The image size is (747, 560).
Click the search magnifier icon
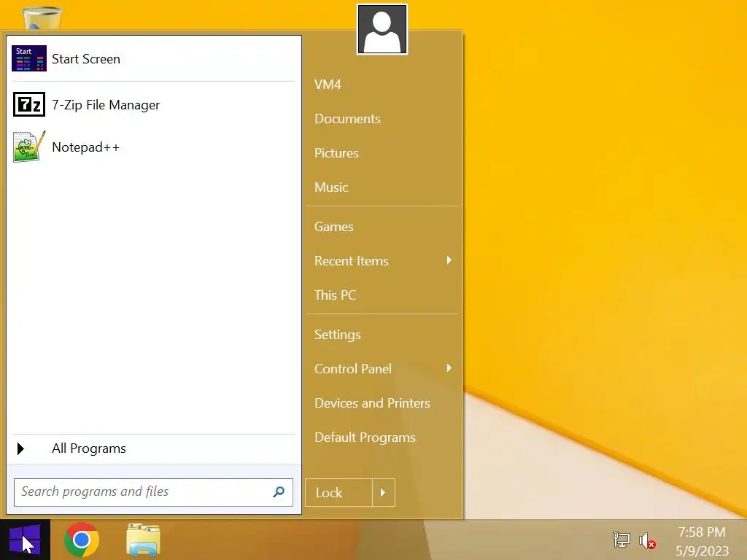click(279, 491)
